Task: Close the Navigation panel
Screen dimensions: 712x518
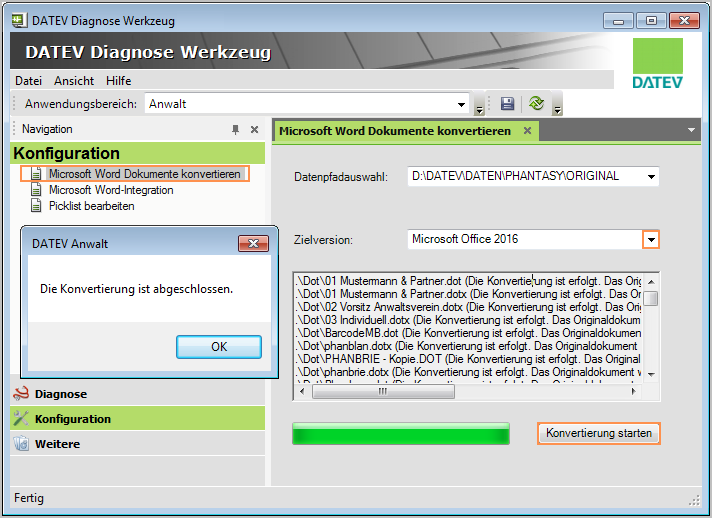Action: pyautogui.click(x=254, y=130)
